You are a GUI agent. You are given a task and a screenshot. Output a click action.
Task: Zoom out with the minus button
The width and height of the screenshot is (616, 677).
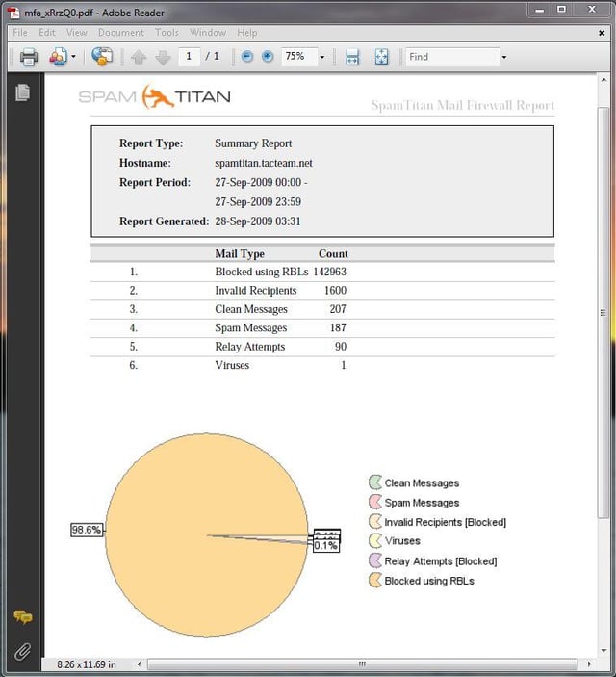click(x=247, y=56)
